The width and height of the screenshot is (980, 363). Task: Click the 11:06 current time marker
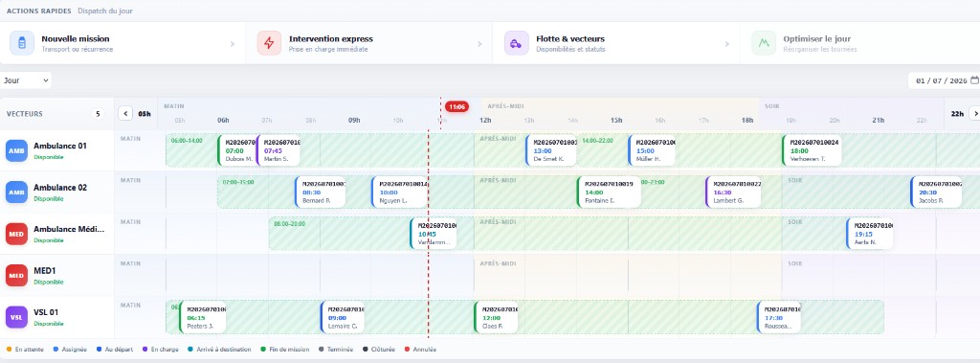[x=457, y=107]
